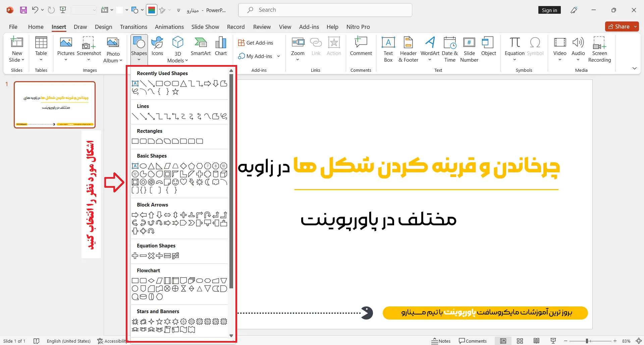
Task: Click zoom in plus button
Action: pyautogui.click(x=615, y=341)
